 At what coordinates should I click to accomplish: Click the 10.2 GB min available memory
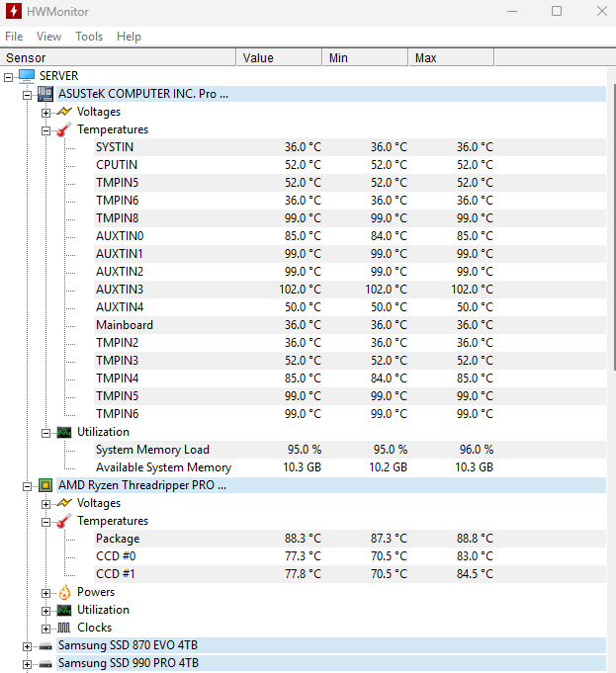(x=388, y=467)
